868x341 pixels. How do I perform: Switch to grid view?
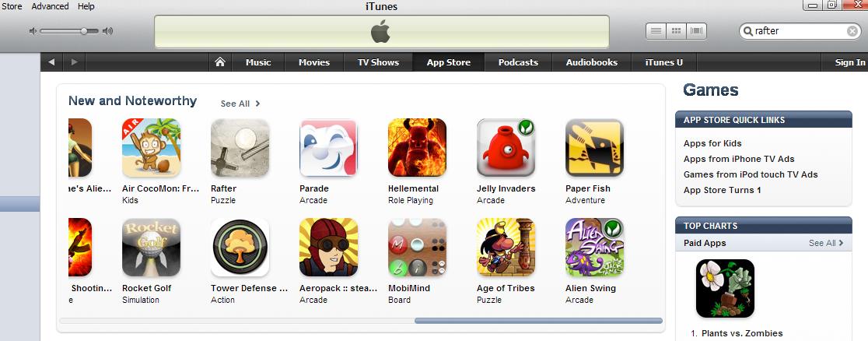676,31
